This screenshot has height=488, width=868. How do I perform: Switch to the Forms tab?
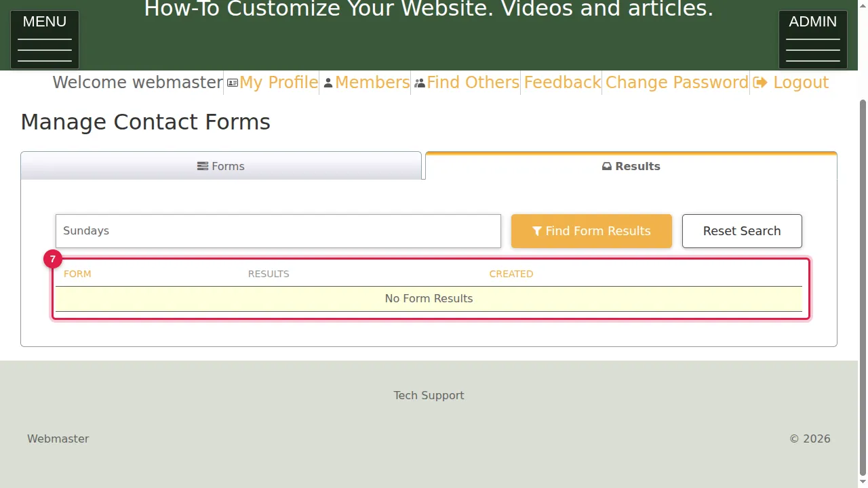221,166
